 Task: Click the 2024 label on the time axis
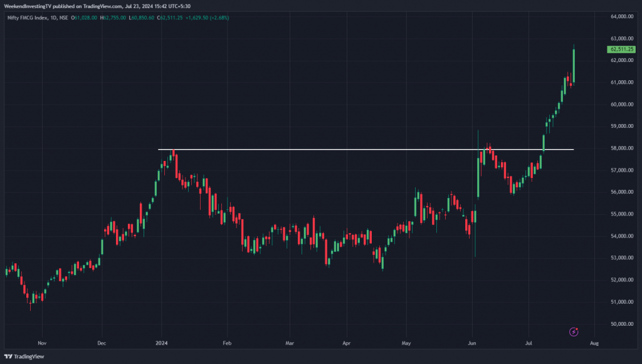point(162,343)
